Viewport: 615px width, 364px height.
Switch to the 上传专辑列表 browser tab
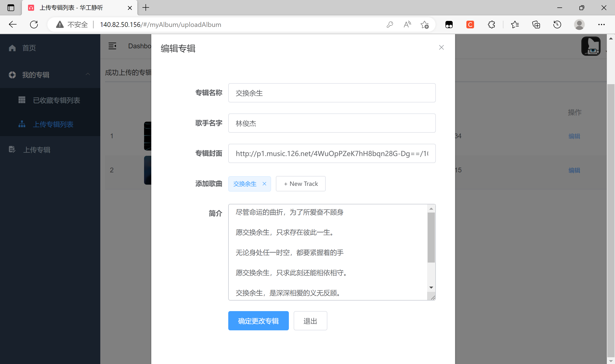[x=71, y=8]
